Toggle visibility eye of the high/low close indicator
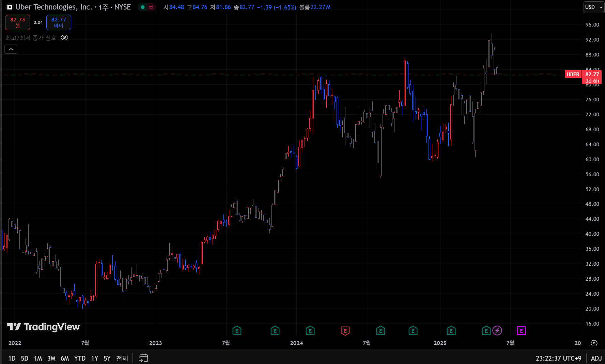The width and height of the screenshot is (605, 364). 64,38
